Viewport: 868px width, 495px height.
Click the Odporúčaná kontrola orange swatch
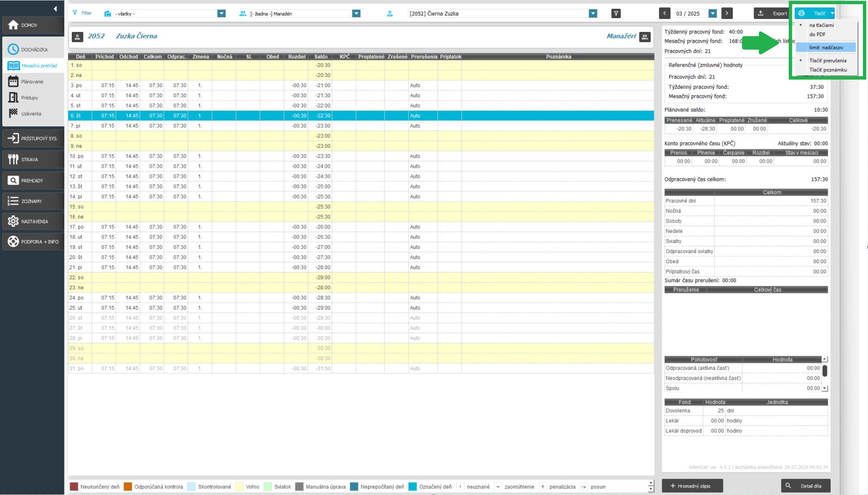point(128,487)
